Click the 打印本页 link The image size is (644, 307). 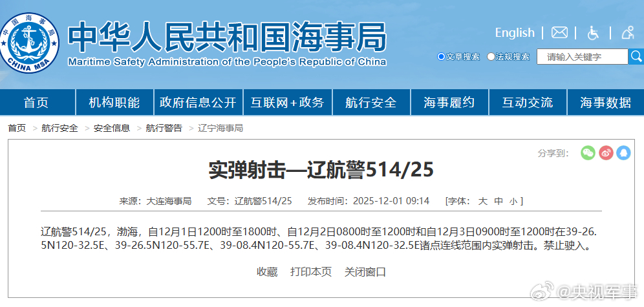tap(311, 271)
